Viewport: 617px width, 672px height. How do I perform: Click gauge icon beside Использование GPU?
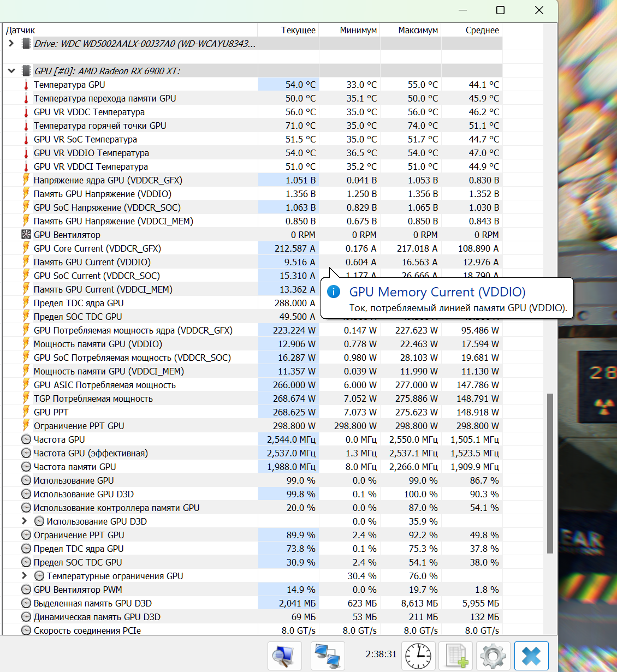[x=26, y=480]
